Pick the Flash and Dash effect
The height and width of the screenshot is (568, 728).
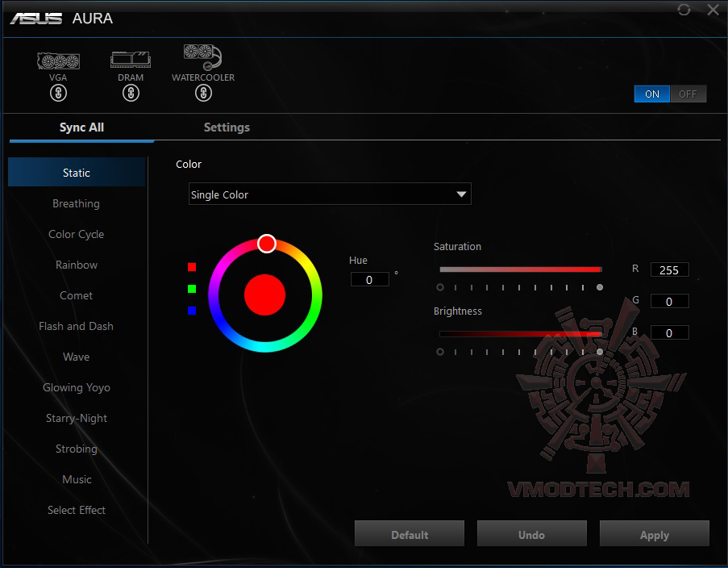click(x=77, y=326)
